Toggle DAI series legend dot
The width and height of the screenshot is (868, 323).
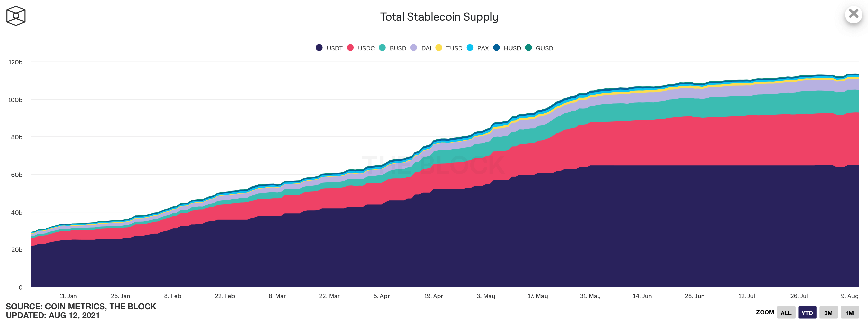(414, 48)
